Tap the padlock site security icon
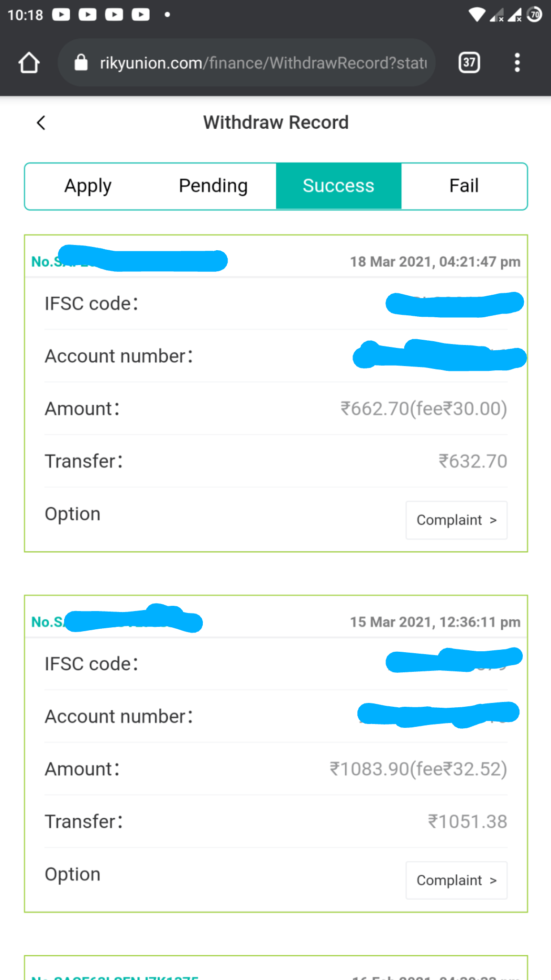Screen dimensions: 551x980 (81, 62)
